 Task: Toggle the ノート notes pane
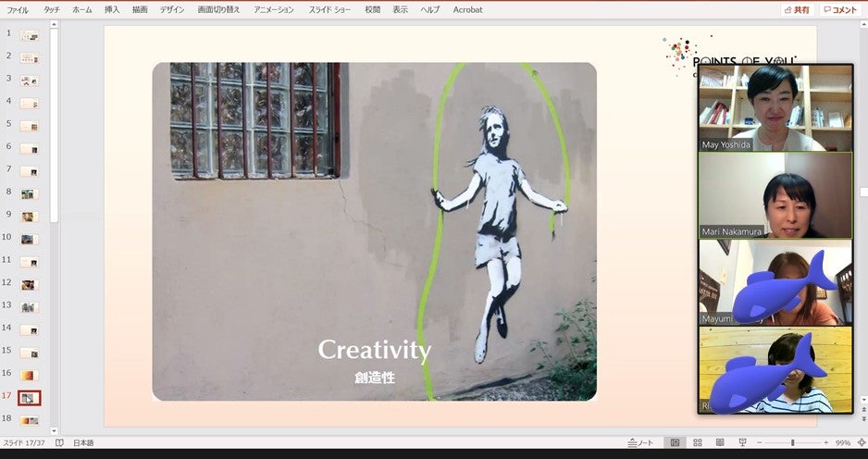(x=641, y=443)
